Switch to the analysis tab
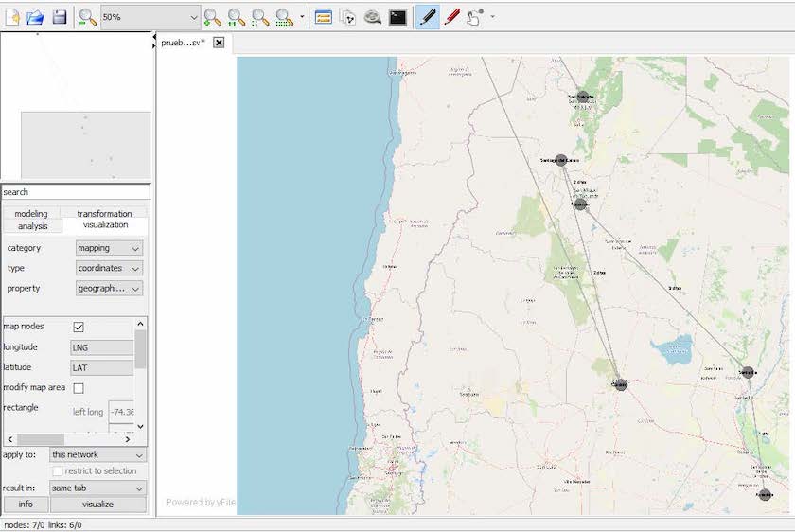This screenshot has width=795, height=532. click(32, 226)
